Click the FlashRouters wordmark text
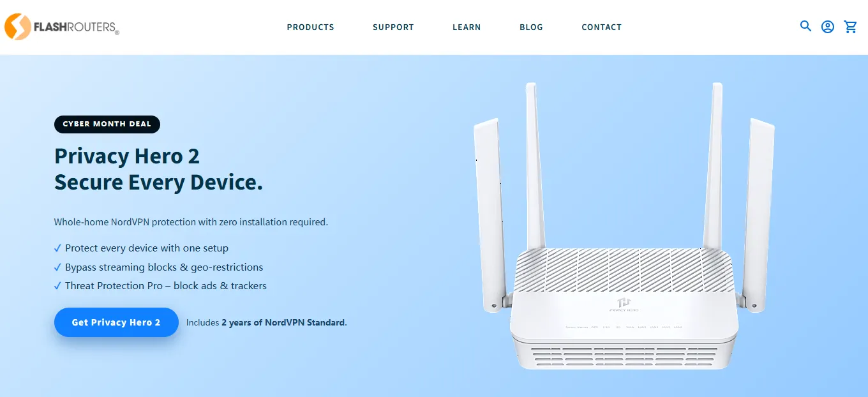 [77, 27]
